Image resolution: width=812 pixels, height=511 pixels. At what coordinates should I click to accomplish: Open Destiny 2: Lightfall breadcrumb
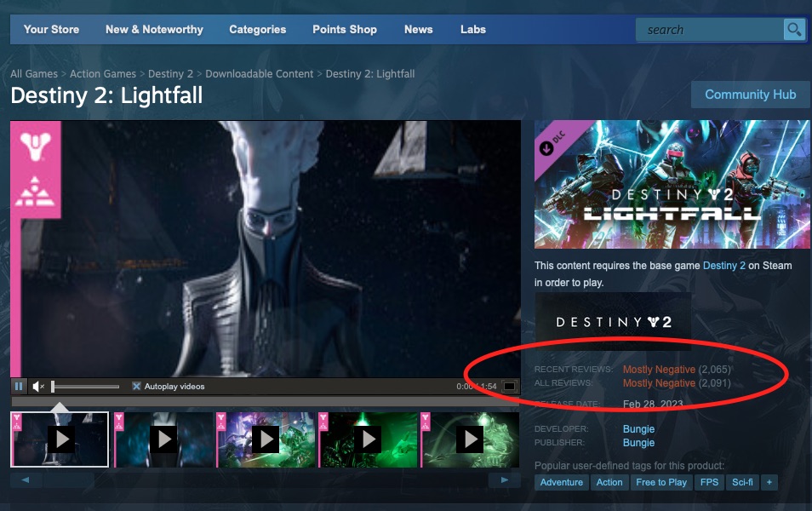point(369,73)
